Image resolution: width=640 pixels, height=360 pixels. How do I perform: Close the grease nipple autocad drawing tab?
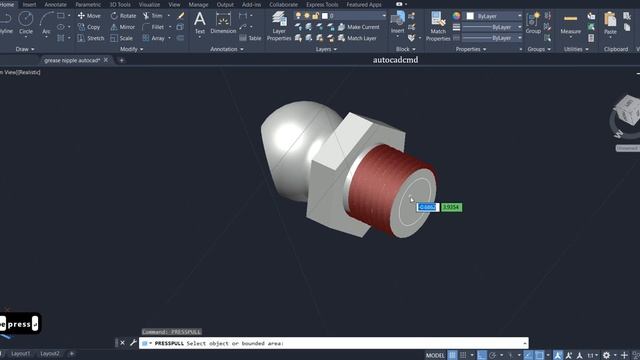[106, 60]
